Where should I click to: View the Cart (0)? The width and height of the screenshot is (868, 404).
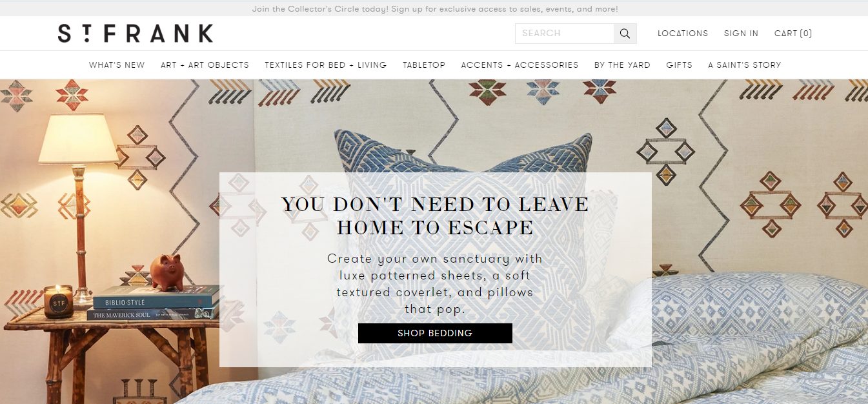(793, 34)
